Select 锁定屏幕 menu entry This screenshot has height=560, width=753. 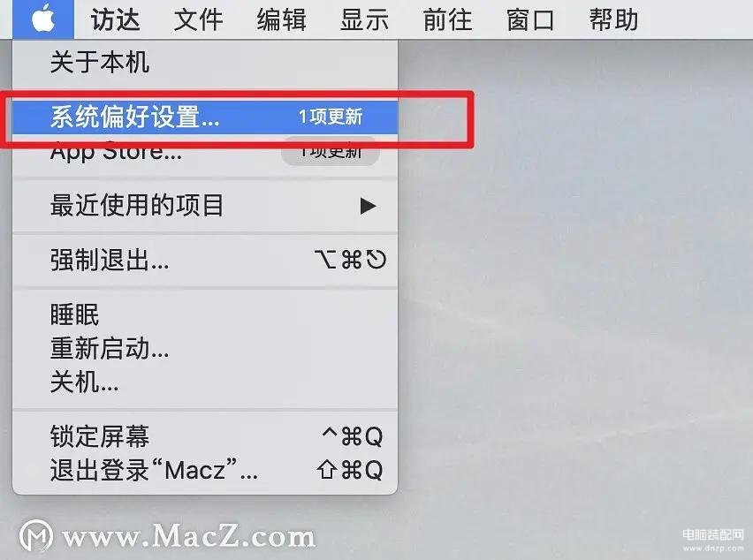point(205,436)
